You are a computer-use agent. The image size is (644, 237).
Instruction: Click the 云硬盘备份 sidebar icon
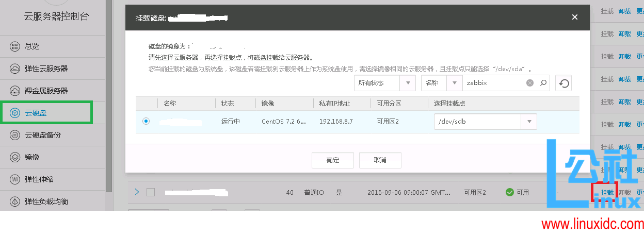point(15,135)
